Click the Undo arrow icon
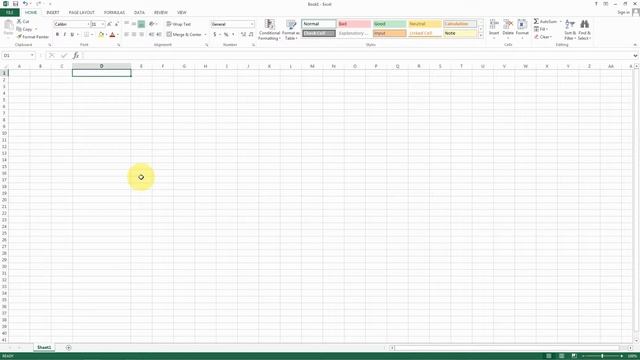 25,4
